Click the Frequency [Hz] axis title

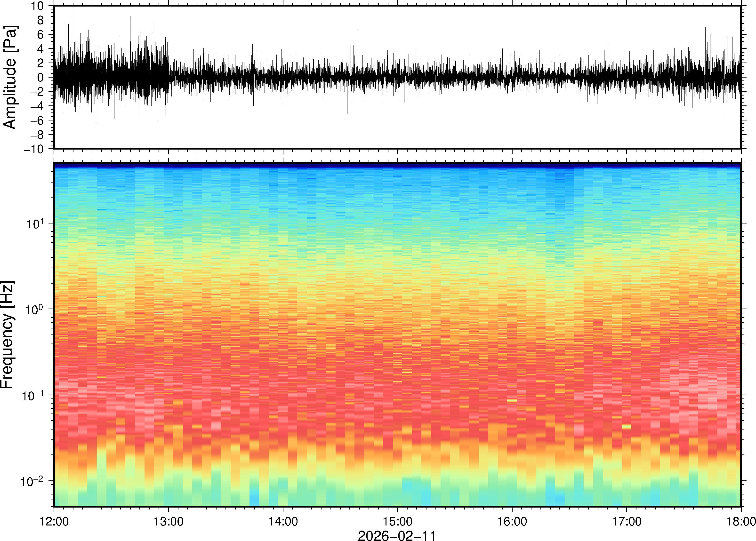coord(7,335)
